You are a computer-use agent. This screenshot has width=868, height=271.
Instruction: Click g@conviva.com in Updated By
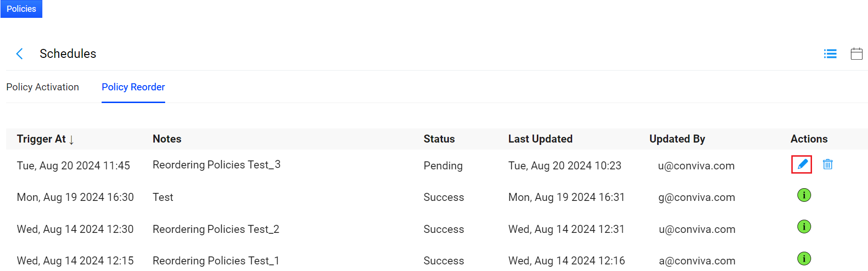696,197
